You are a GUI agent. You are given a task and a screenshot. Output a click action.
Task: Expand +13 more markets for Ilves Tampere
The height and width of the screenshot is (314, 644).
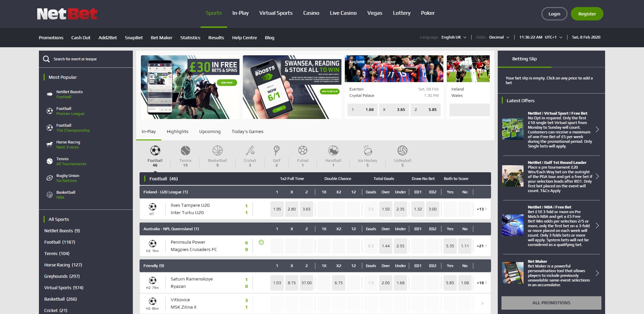pos(482,209)
